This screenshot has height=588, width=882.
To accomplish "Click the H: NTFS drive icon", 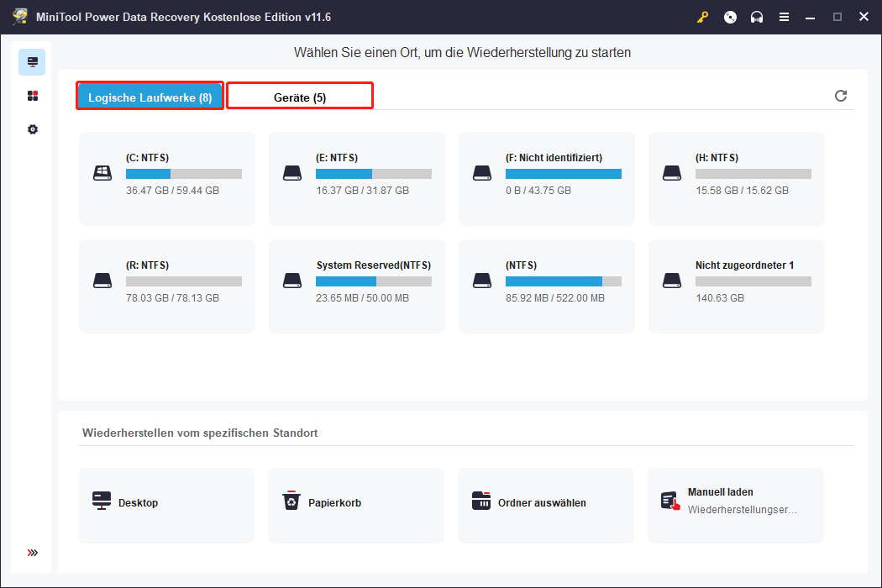I will click(x=672, y=173).
